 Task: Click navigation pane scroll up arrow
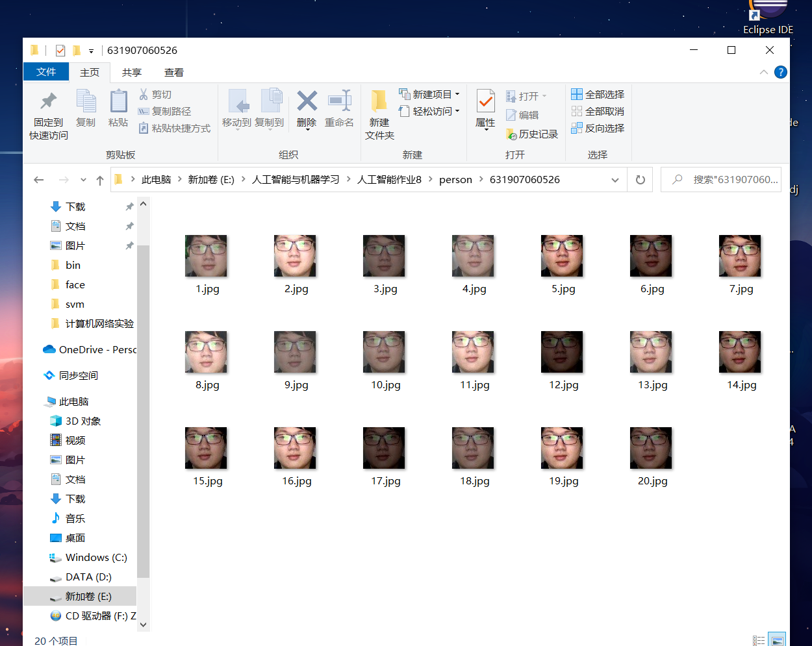click(x=144, y=204)
